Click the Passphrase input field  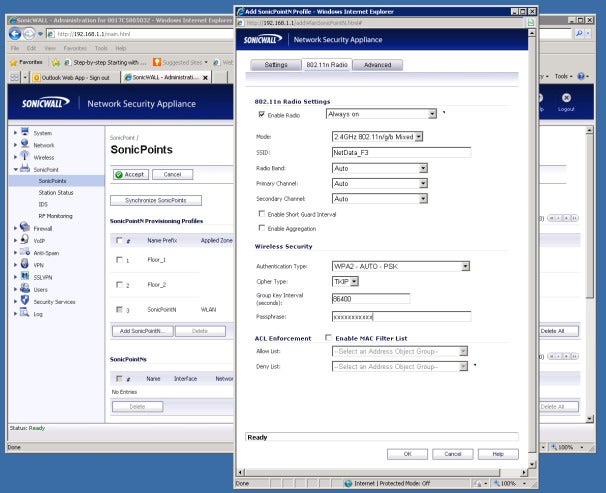click(x=401, y=317)
